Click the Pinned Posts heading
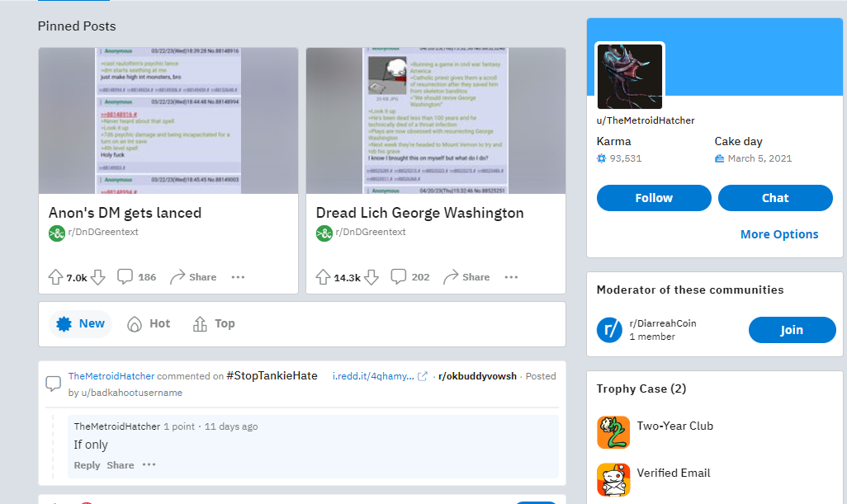Viewport: 847px width, 504px height. pos(77,26)
